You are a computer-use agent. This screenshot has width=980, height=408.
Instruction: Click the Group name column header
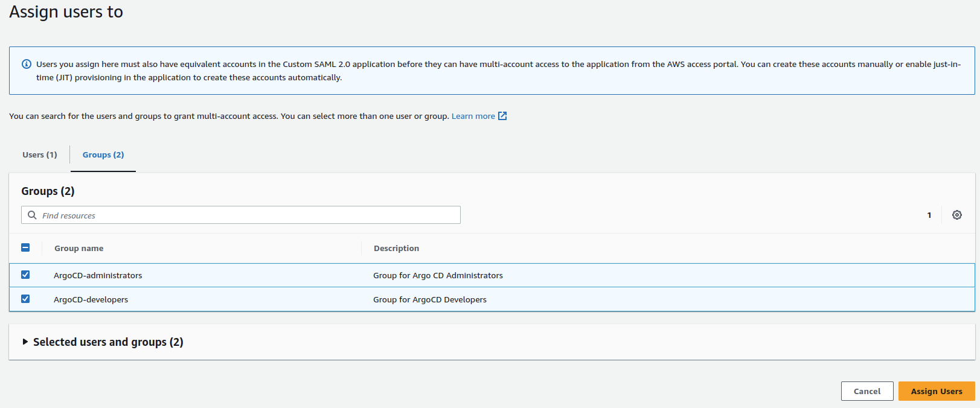79,248
